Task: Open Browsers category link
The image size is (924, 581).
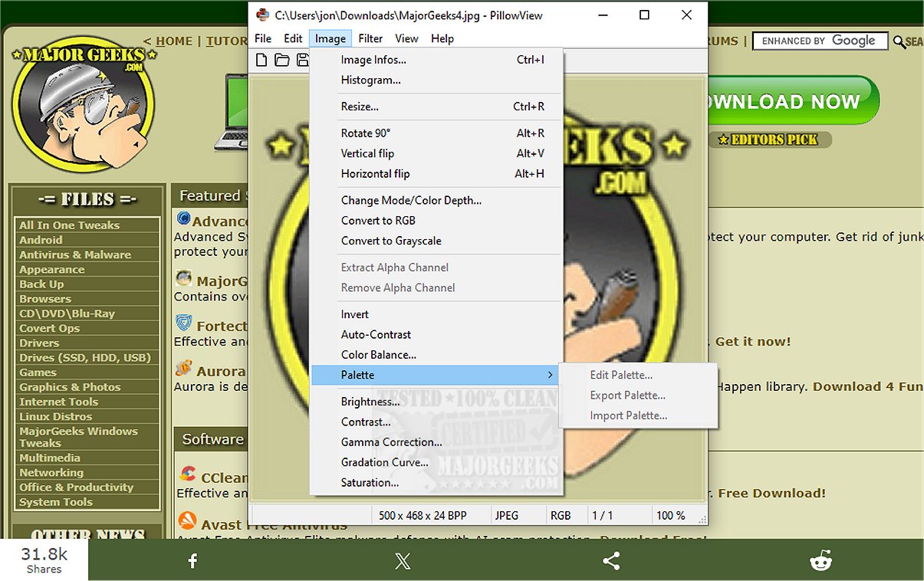Action: 45,299
